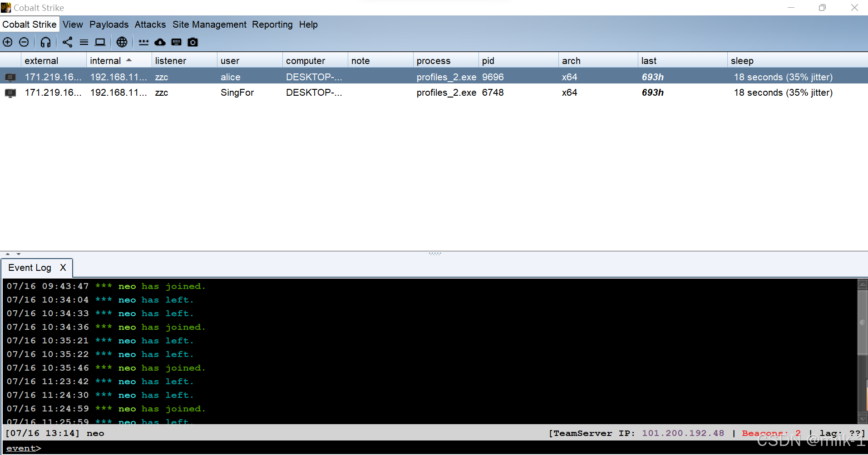
Task: Minimize the Cobalt Strike window
Action: 791,8
